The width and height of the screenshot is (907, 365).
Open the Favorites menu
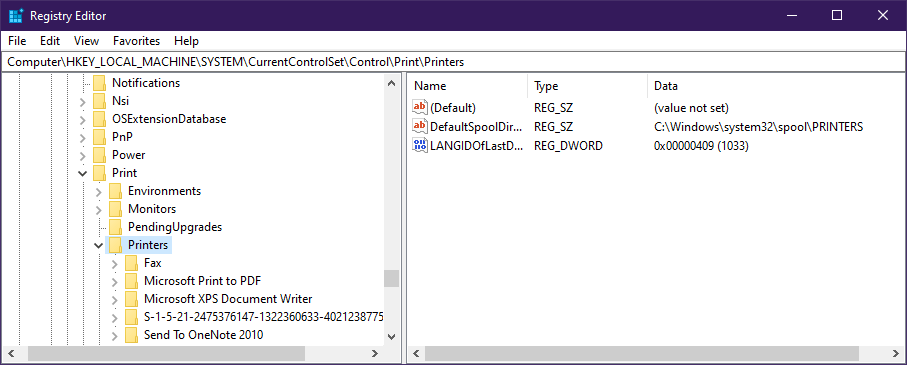pyautogui.click(x=137, y=41)
